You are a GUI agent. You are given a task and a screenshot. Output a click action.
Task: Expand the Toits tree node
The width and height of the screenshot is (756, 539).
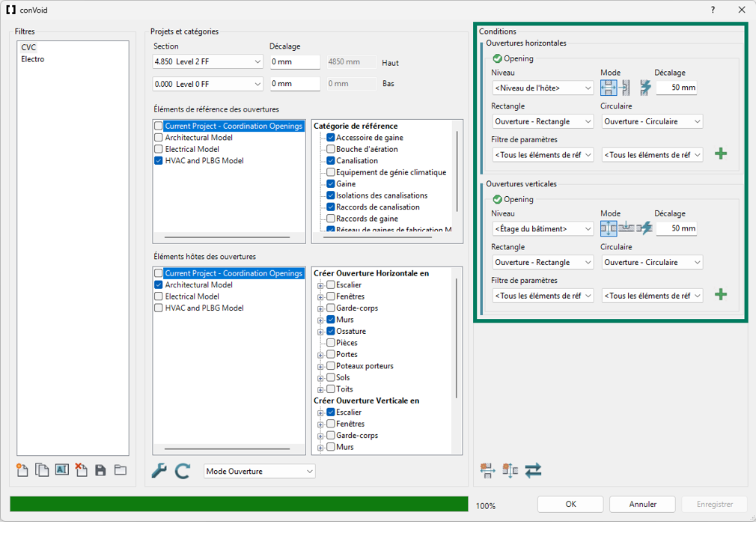[320, 389]
